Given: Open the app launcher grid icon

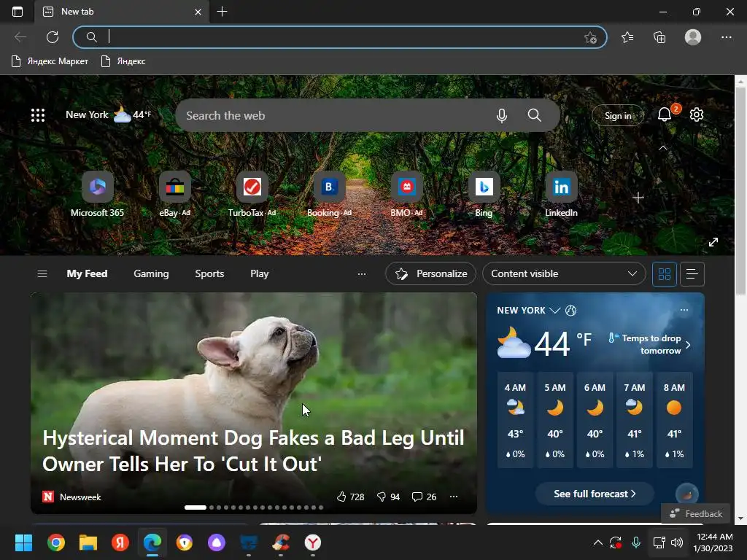Looking at the screenshot, I should (x=38, y=115).
